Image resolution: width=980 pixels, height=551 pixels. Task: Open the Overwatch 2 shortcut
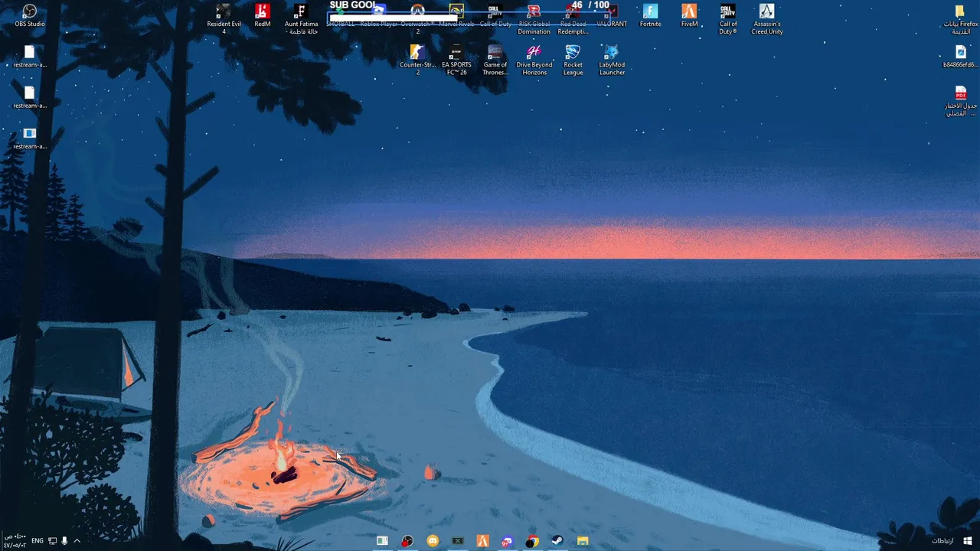pyautogui.click(x=417, y=19)
